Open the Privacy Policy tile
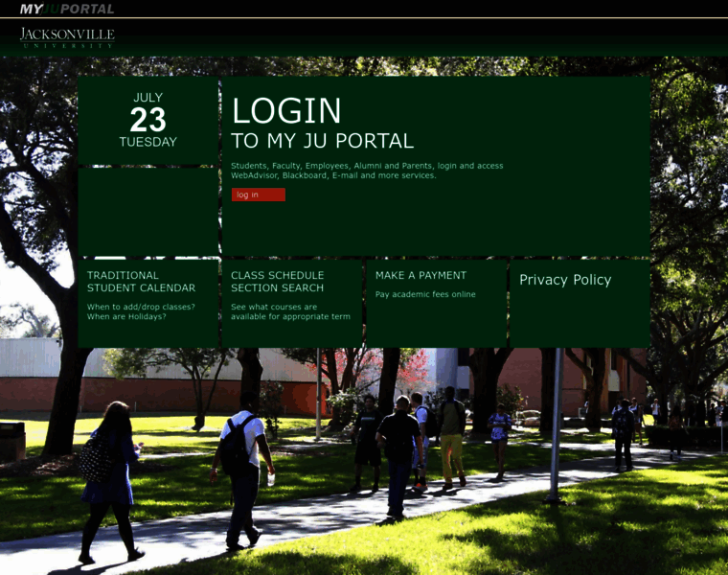 pyautogui.click(x=580, y=303)
